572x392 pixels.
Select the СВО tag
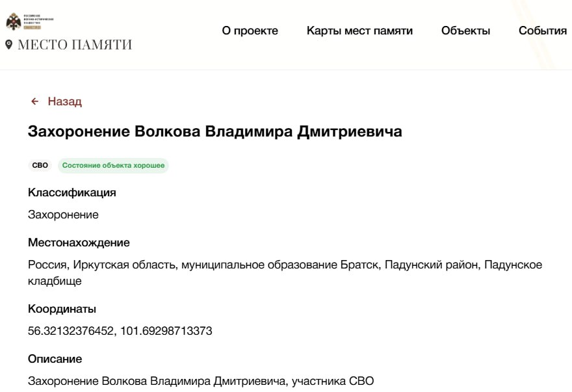tap(40, 166)
